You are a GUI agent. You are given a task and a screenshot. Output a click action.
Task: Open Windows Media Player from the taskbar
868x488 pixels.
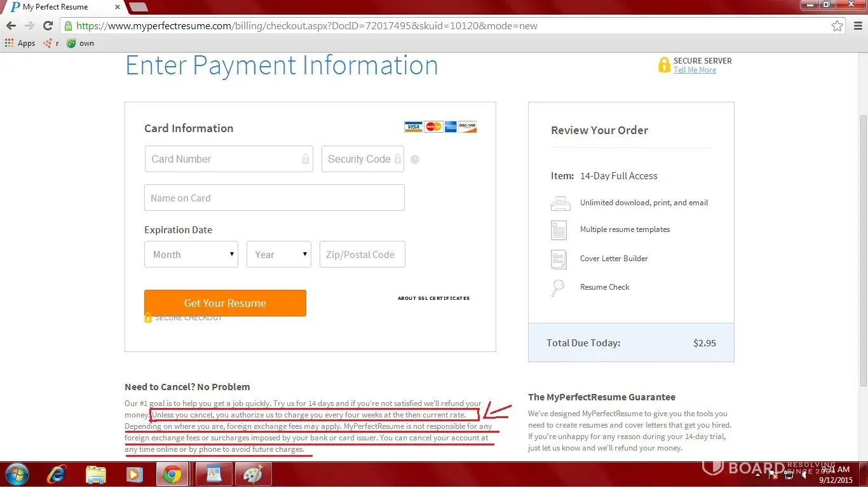[x=134, y=475]
